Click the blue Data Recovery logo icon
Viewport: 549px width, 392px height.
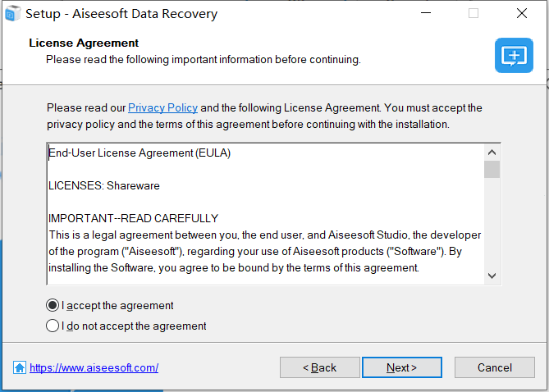514,56
